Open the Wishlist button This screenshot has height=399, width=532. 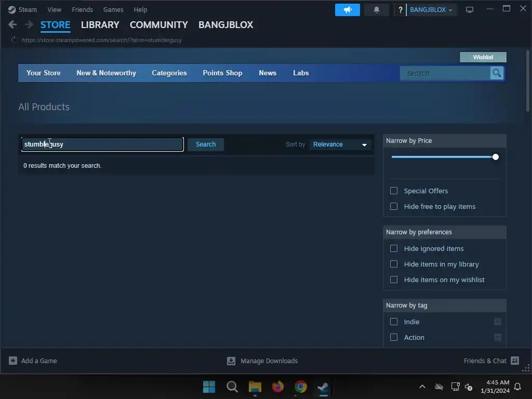(483, 57)
